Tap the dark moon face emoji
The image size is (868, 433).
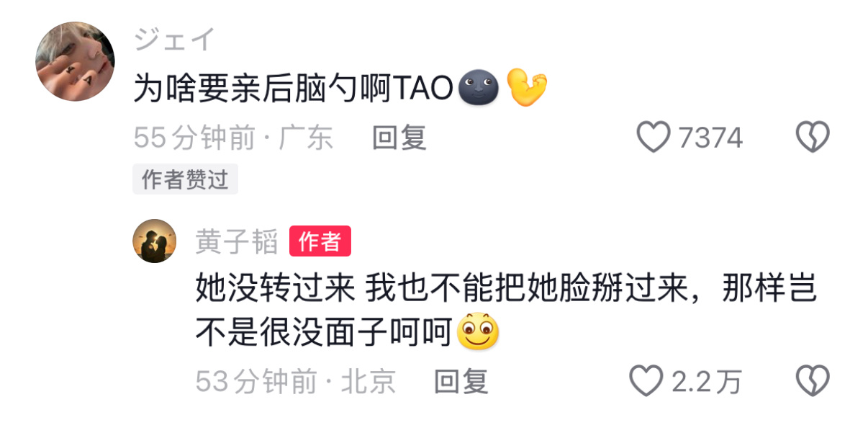click(x=479, y=88)
